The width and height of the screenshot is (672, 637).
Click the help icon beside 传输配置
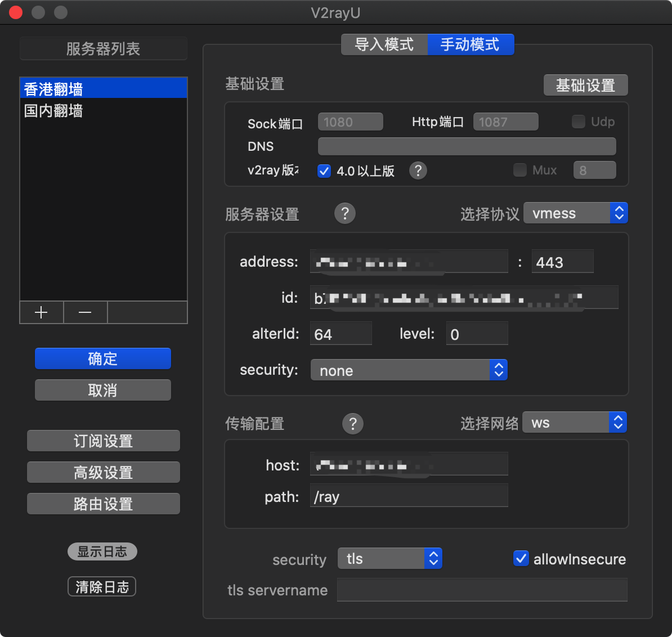[353, 424]
